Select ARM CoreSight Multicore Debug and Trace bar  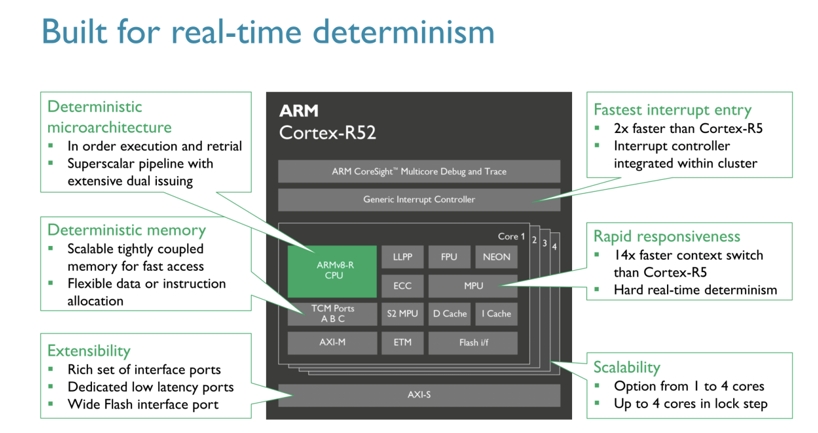click(x=419, y=172)
